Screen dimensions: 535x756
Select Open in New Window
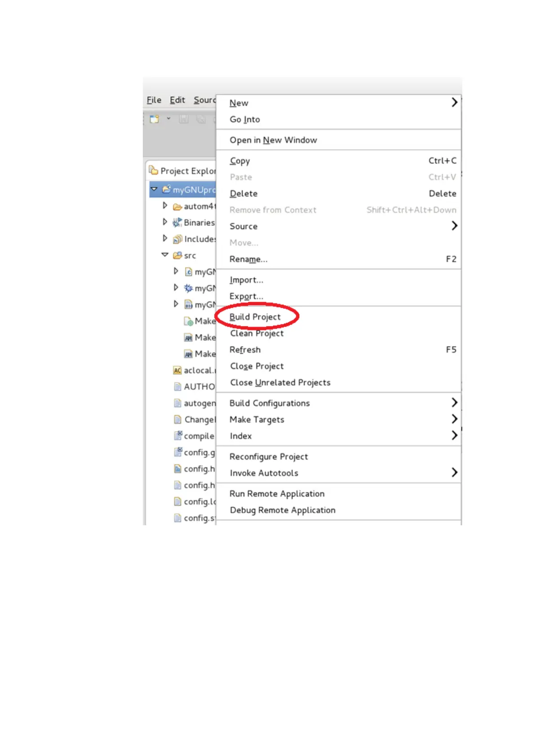pyautogui.click(x=339, y=140)
